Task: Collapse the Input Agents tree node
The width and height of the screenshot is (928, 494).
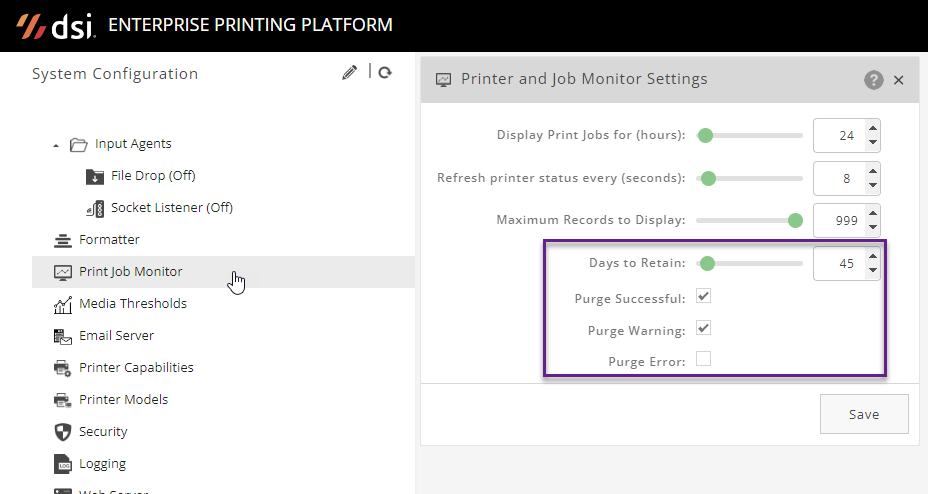Action: point(56,145)
